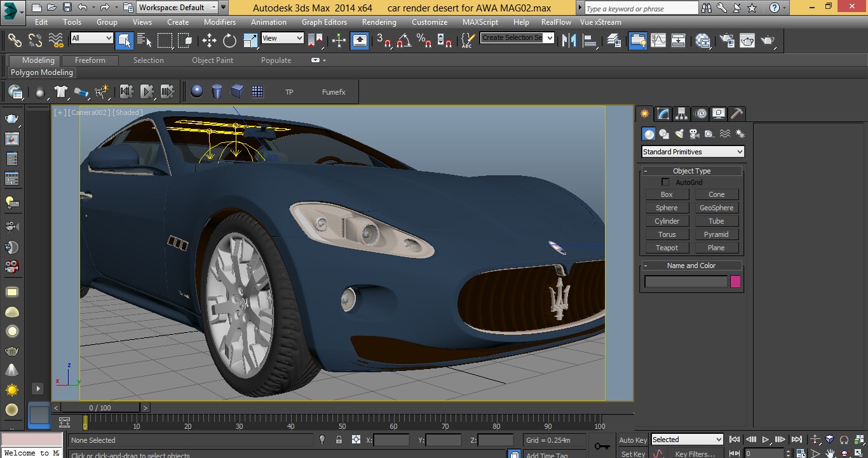Switch to the Freeform ribbon tab
868x458 pixels.
coord(90,60)
